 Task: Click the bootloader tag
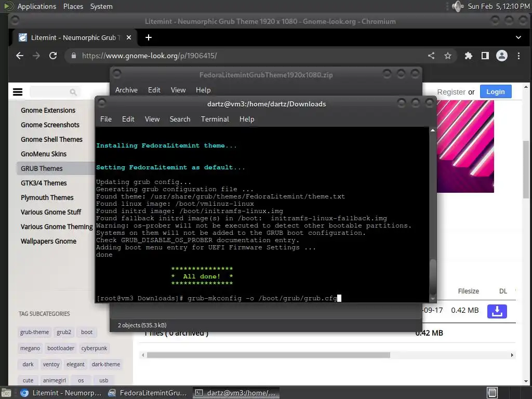(x=61, y=348)
